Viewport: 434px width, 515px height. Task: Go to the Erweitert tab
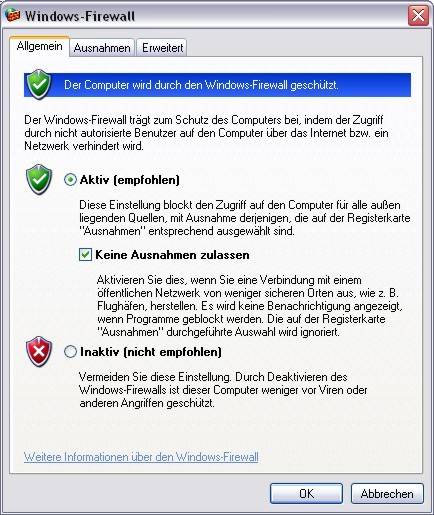pos(162,48)
